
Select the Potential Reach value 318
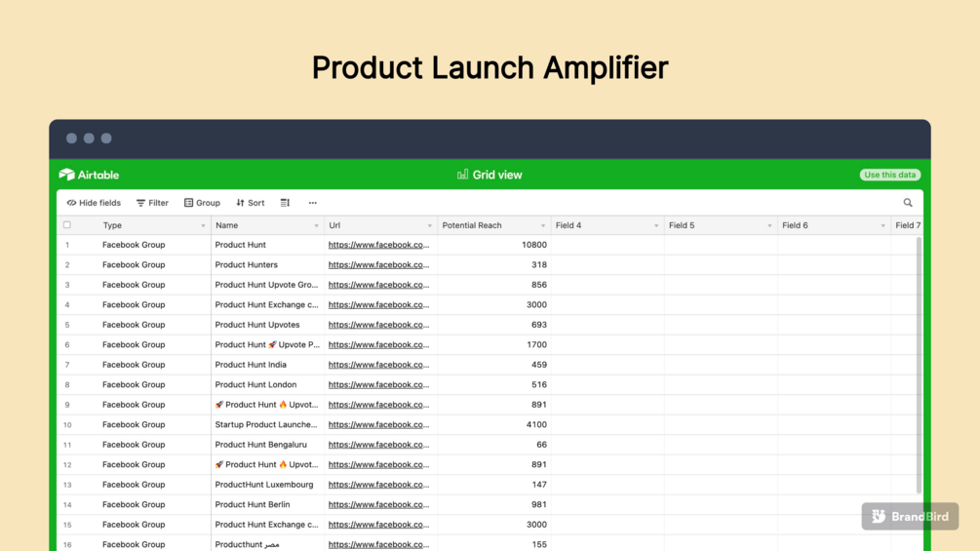click(x=493, y=265)
